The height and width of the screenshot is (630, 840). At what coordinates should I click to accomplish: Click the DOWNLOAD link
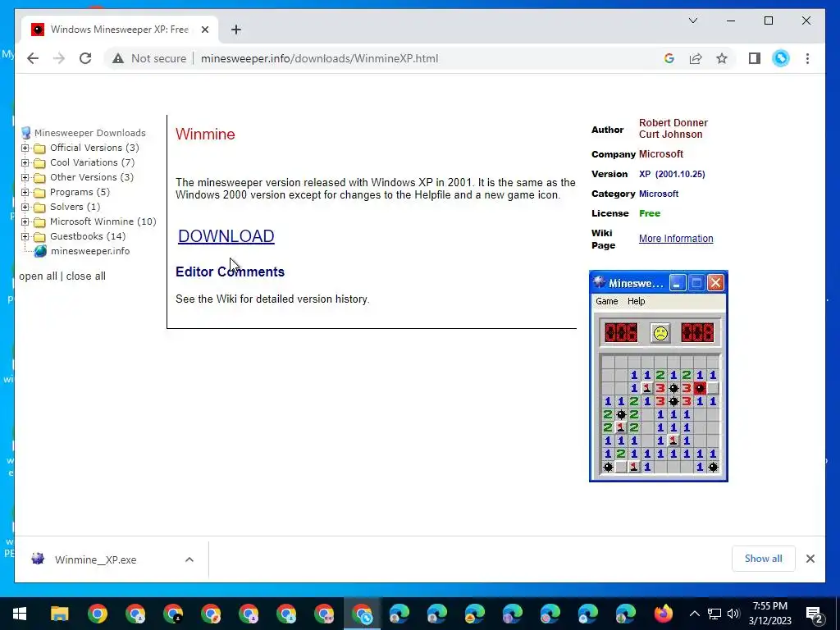226,235
